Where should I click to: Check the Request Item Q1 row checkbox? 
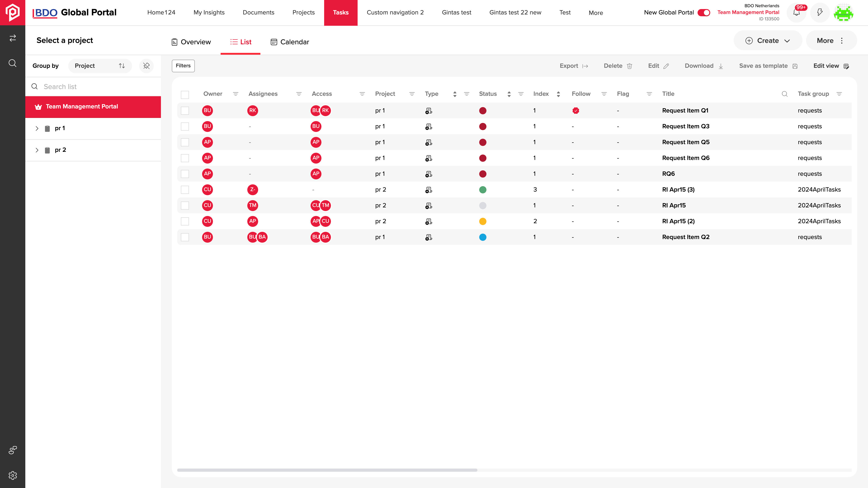click(x=185, y=110)
